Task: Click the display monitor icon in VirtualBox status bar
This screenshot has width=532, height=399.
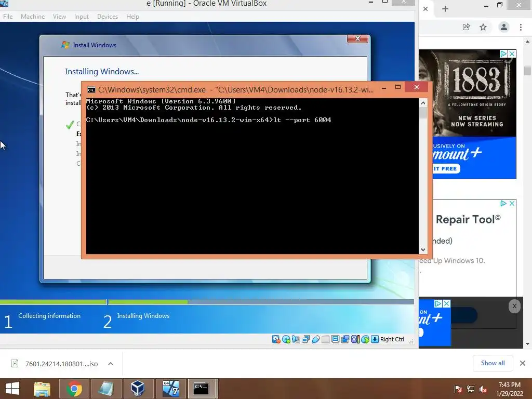Action: point(335,339)
